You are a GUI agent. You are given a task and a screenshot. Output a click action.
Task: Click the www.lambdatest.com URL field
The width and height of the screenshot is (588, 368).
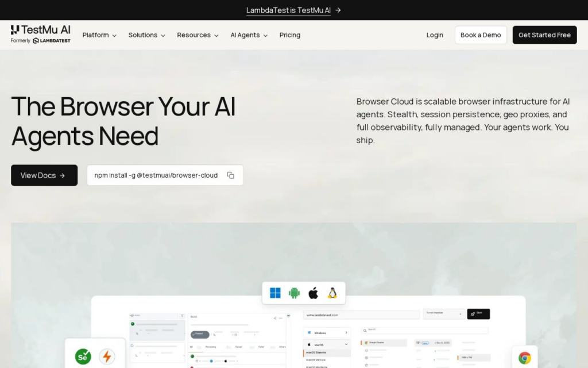361,315
